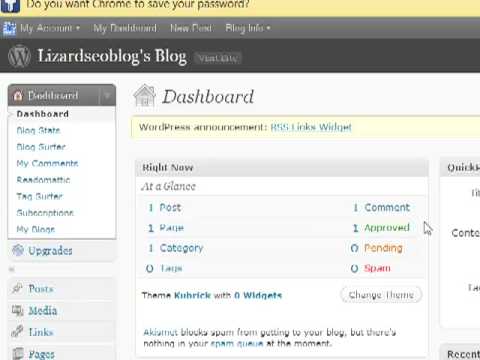Screen dimensions: 480x360
Task: Click the 1 Comment link
Action: [381, 207]
